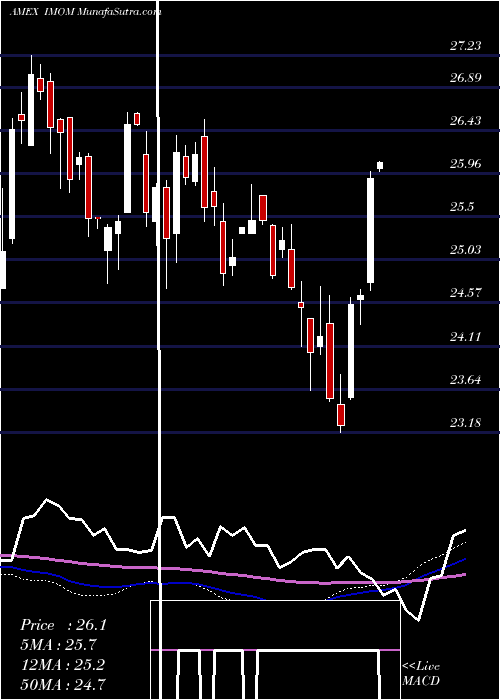Click the 50MA : 24.7 readout
This screenshot has height=700, width=500.
point(63,684)
